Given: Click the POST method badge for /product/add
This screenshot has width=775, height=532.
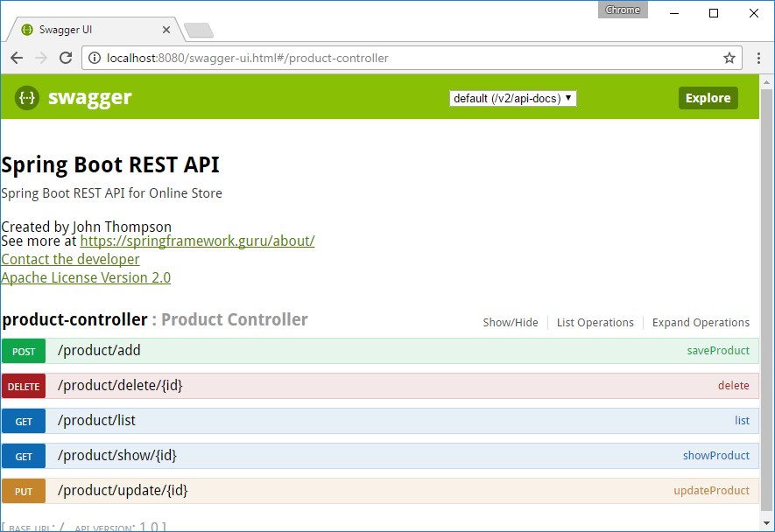Looking at the screenshot, I should 24,350.
